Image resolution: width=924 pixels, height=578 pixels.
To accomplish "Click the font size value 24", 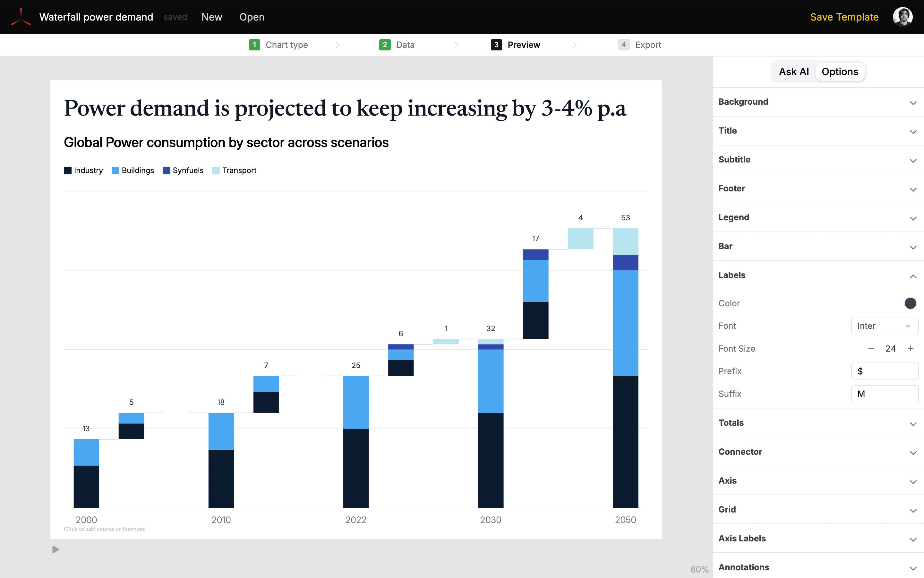I will tap(890, 348).
